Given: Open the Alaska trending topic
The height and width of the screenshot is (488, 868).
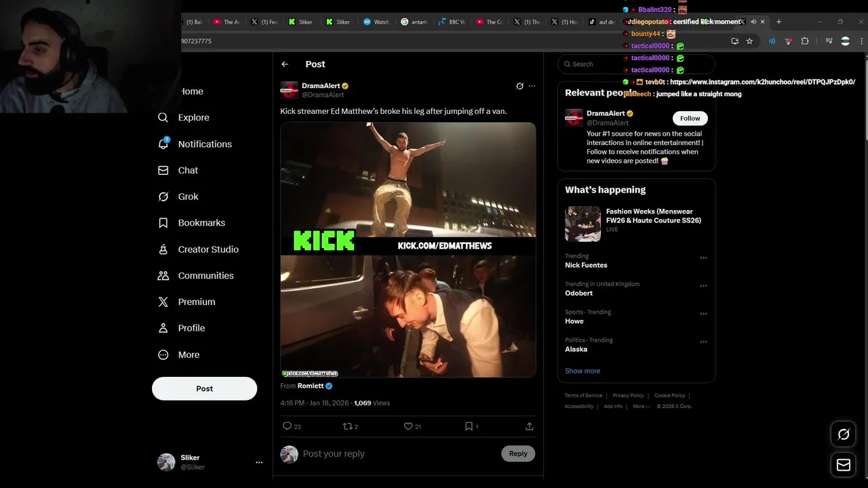Looking at the screenshot, I should (x=576, y=349).
